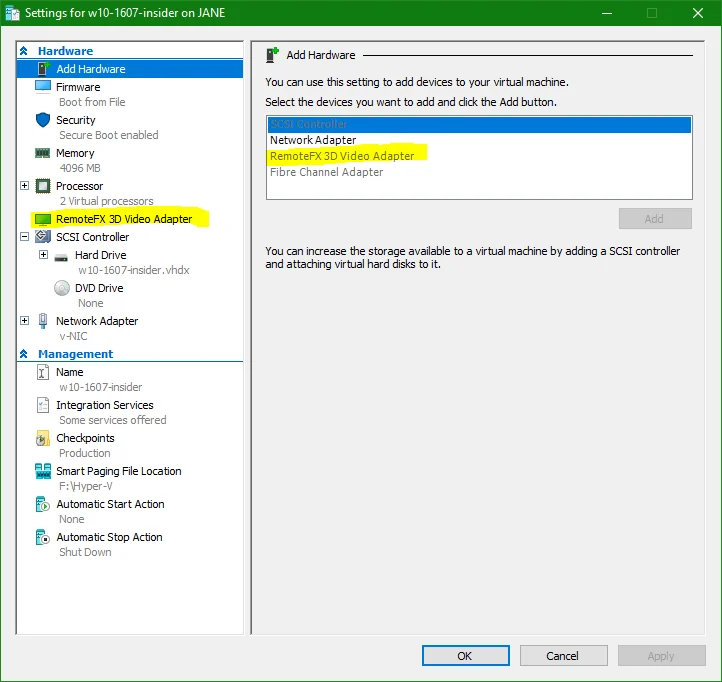The height and width of the screenshot is (682, 722).
Task: Select Network Adapter in the hardware tree
Action: (x=97, y=321)
